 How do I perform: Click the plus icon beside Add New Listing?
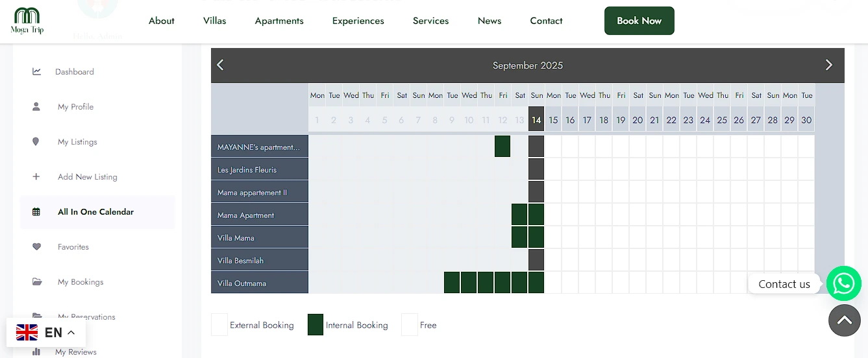[36, 177]
